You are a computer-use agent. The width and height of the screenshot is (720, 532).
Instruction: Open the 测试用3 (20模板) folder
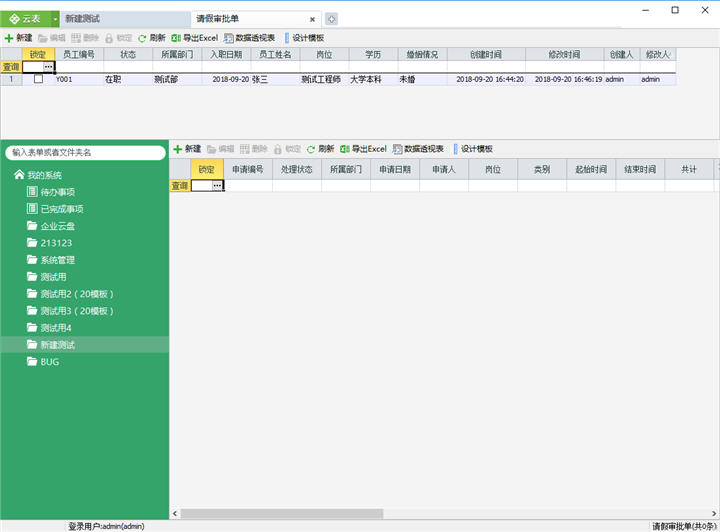click(70, 311)
